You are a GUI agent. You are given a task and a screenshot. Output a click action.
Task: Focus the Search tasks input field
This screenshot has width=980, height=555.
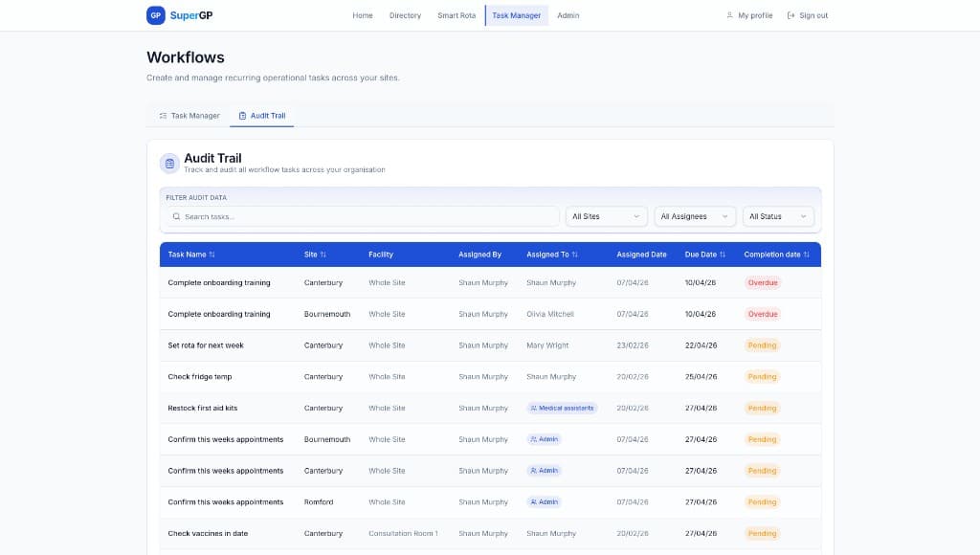click(363, 216)
